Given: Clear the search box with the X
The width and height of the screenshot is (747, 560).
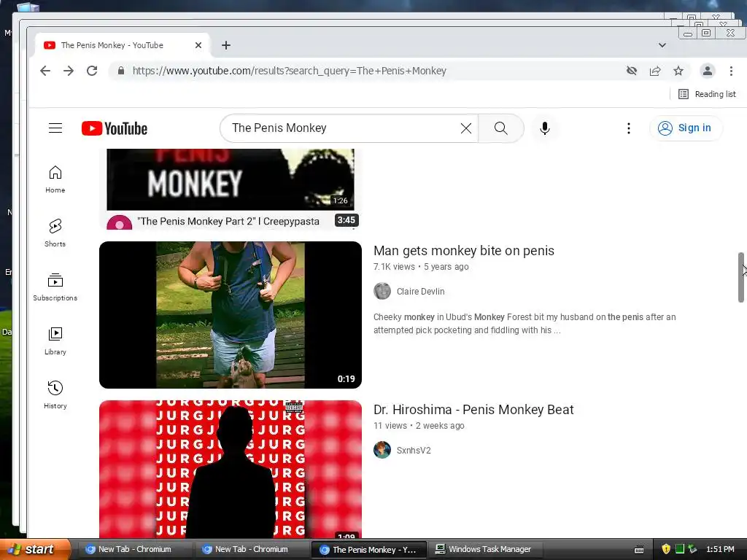Looking at the screenshot, I should click(x=466, y=128).
